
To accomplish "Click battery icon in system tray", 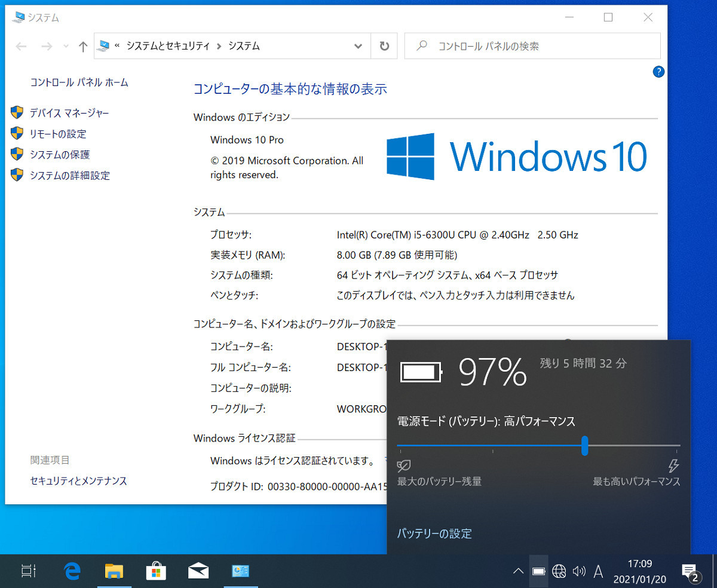I will tap(539, 572).
